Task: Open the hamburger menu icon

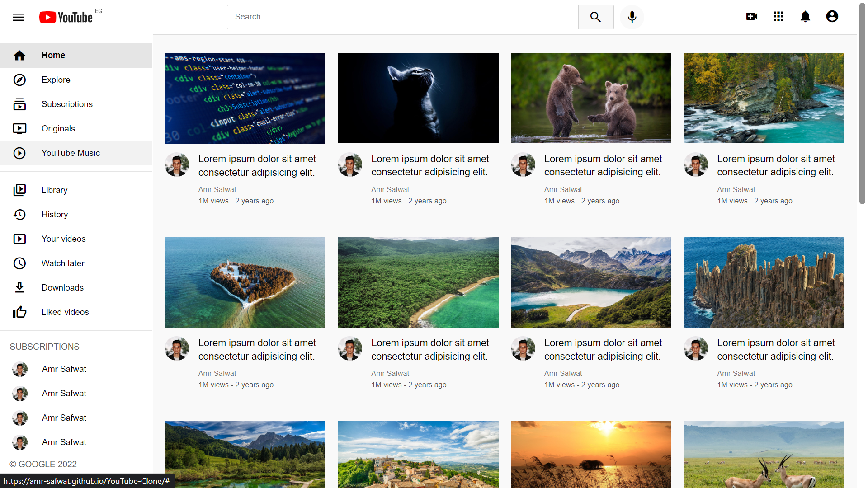Action: pyautogui.click(x=18, y=17)
